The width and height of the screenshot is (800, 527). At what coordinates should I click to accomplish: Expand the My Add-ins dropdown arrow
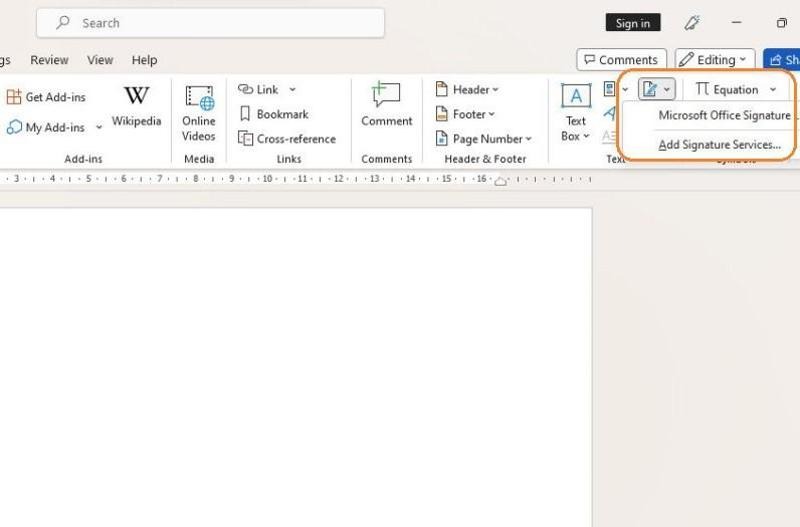pos(99,128)
